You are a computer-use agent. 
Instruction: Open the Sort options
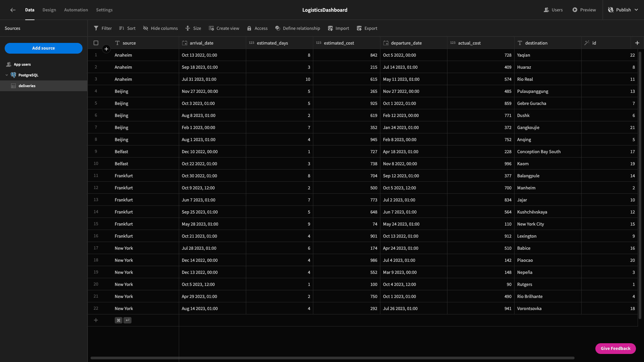click(127, 28)
